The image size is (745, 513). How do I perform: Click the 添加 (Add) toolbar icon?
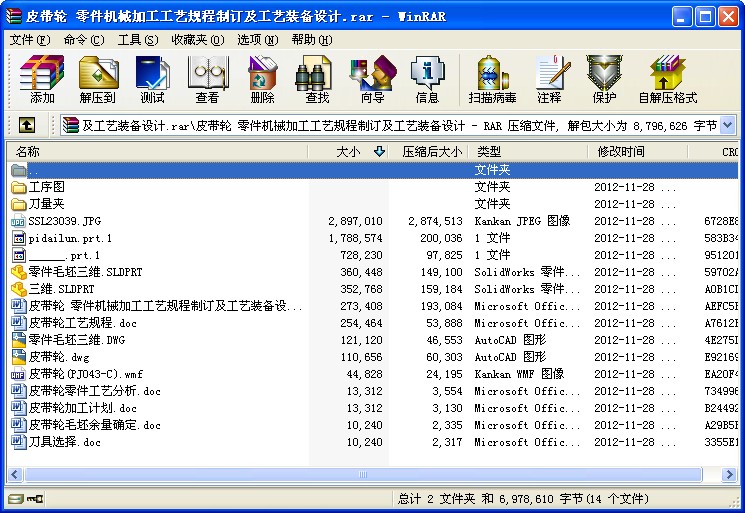[42, 79]
